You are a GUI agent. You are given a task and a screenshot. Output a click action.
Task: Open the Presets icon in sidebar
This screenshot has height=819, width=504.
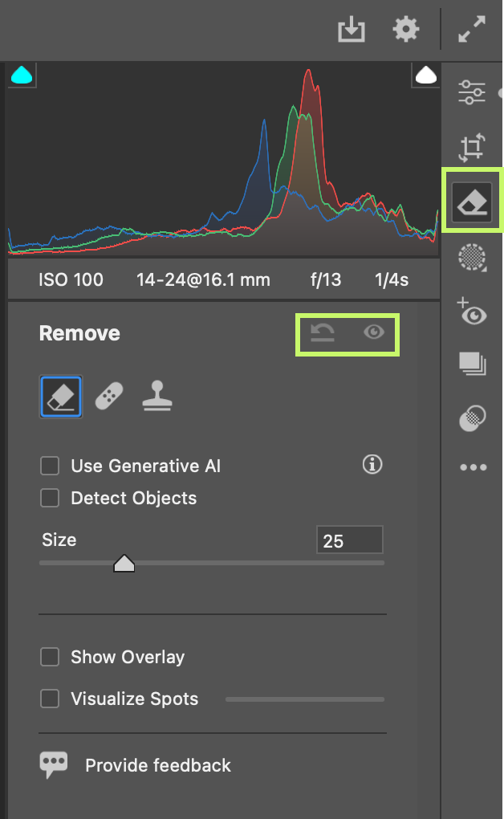pyautogui.click(x=472, y=418)
